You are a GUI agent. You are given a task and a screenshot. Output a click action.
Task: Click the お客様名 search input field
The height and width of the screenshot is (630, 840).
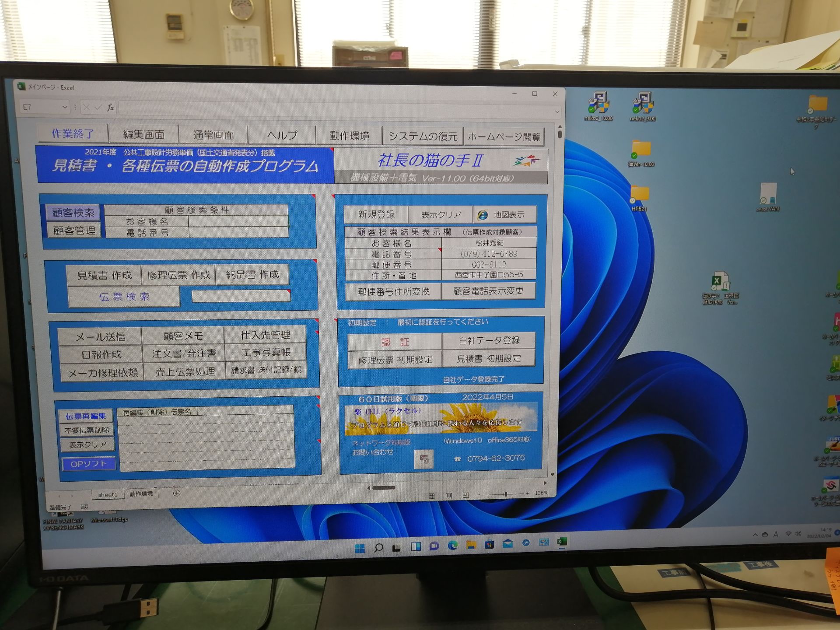[238, 221]
